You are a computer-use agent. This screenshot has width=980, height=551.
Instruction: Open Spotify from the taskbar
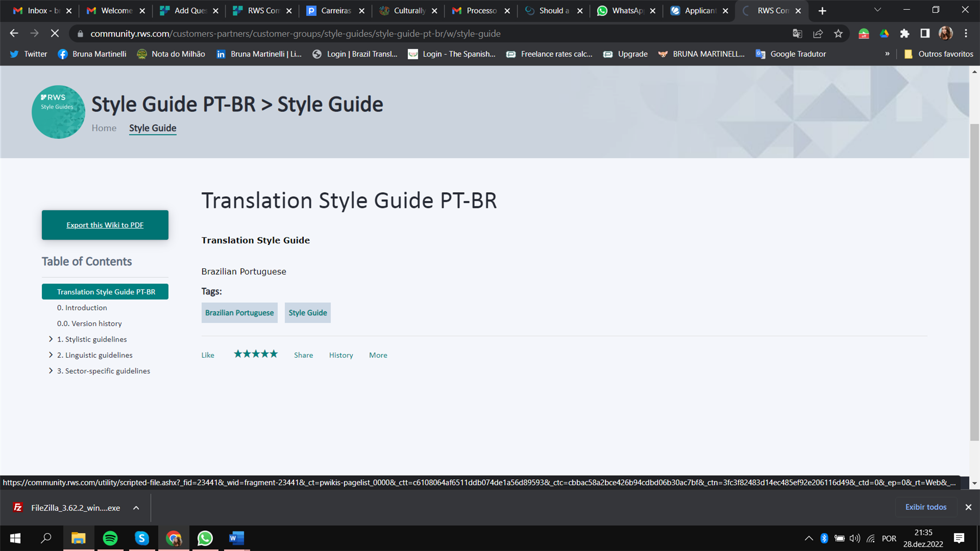110,538
